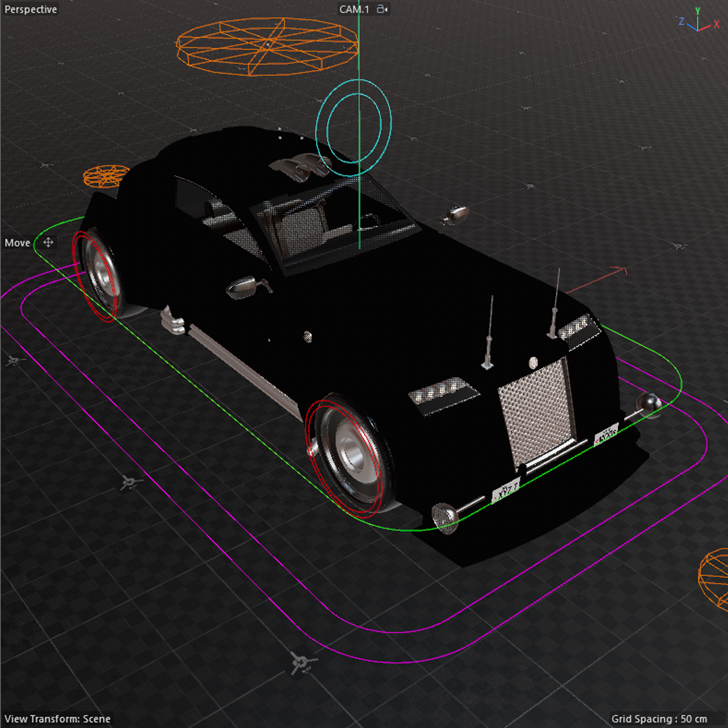Select the large orange disc light above car

click(266, 46)
